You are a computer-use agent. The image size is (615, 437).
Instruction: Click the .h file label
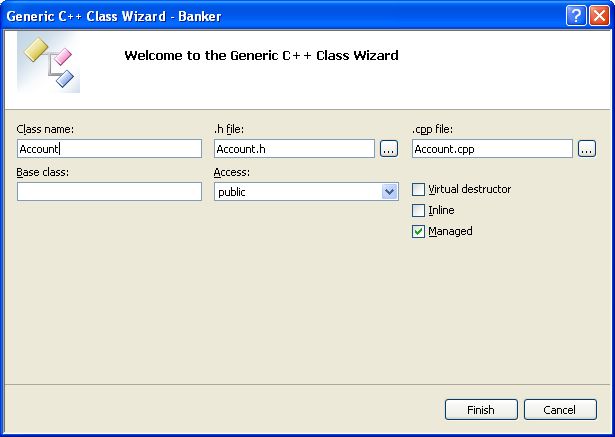(229, 129)
